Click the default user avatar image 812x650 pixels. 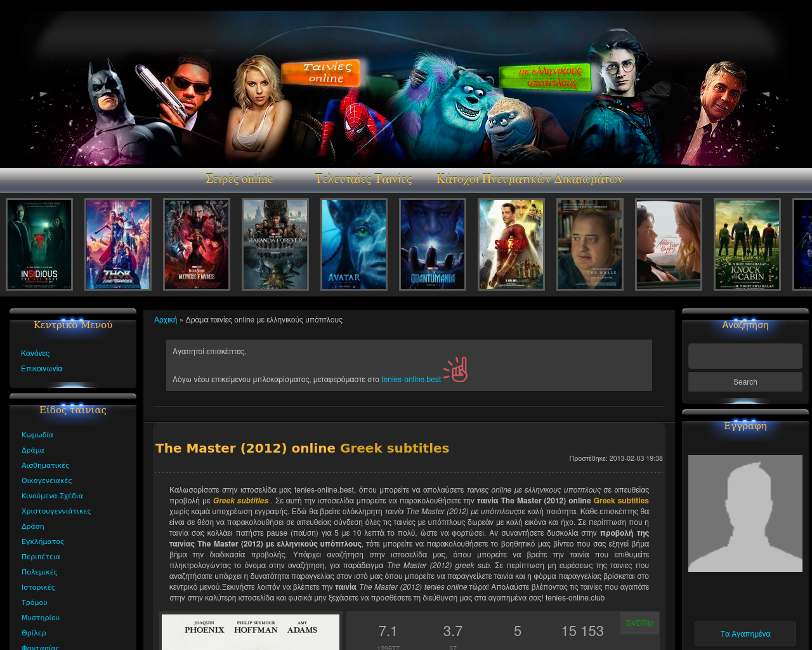click(745, 514)
